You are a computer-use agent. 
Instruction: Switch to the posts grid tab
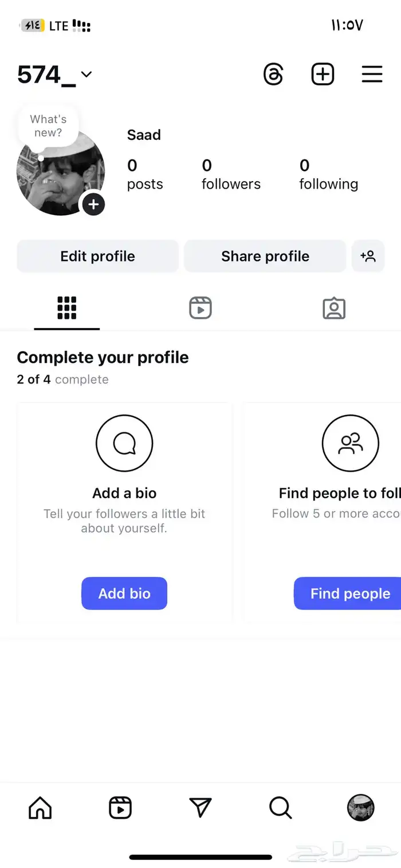click(x=67, y=308)
